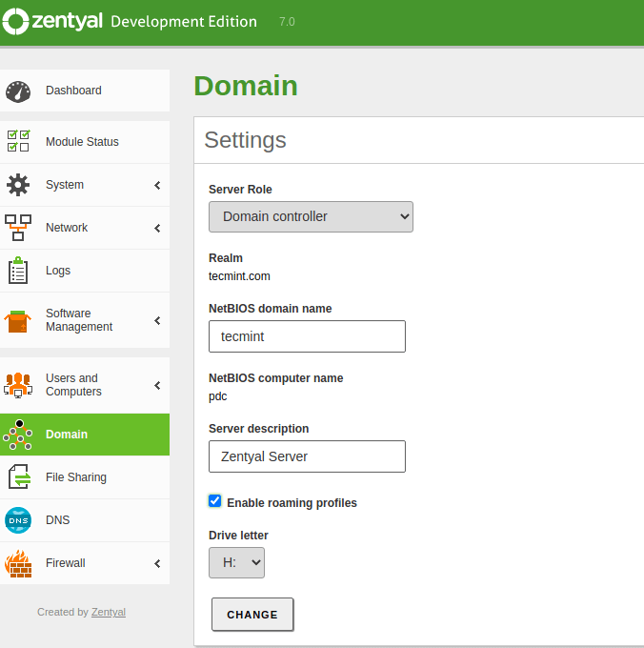Click the NetBIOS domain name field
This screenshot has height=648, width=644.
click(307, 336)
